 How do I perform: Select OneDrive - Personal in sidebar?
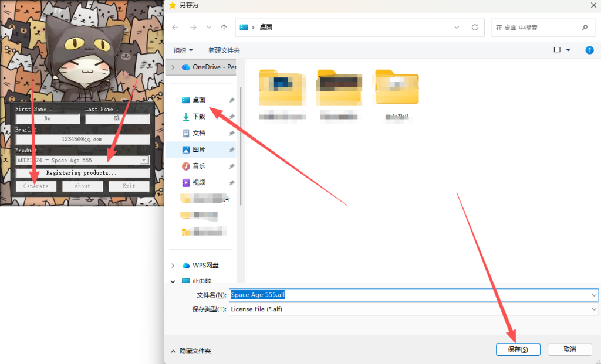[x=209, y=67]
